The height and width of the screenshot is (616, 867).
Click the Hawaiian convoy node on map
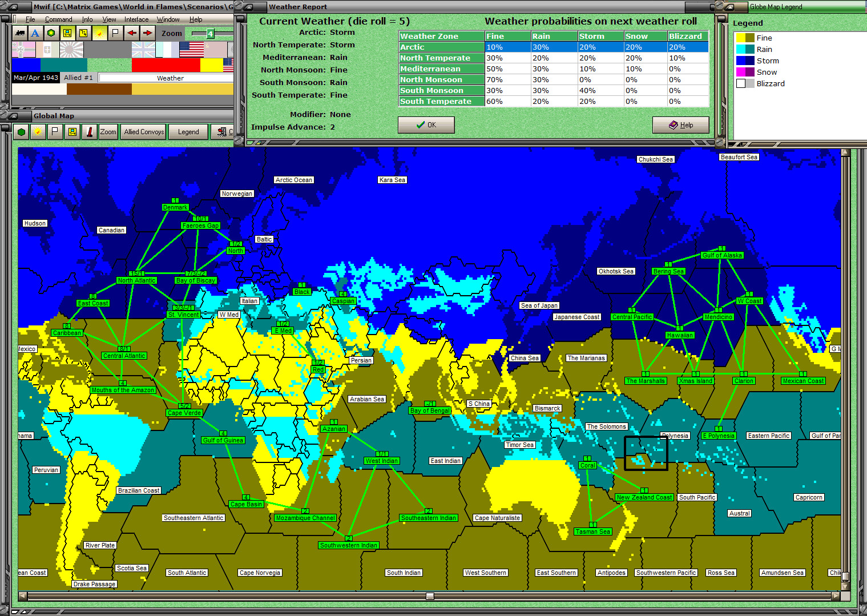pos(679,335)
